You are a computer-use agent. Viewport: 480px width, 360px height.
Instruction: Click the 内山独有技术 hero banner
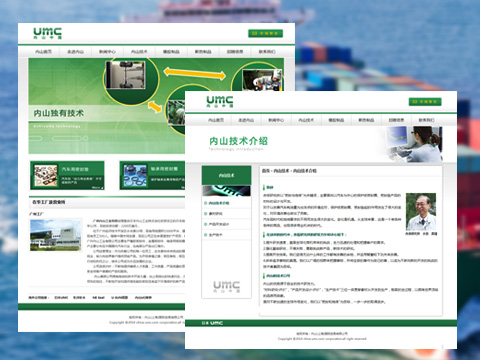(107, 106)
